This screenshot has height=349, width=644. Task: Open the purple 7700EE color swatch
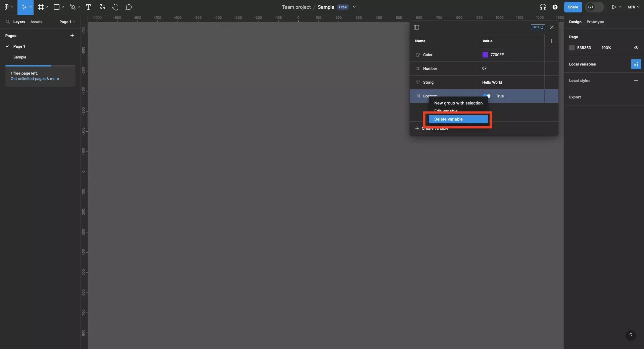[x=486, y=55]
